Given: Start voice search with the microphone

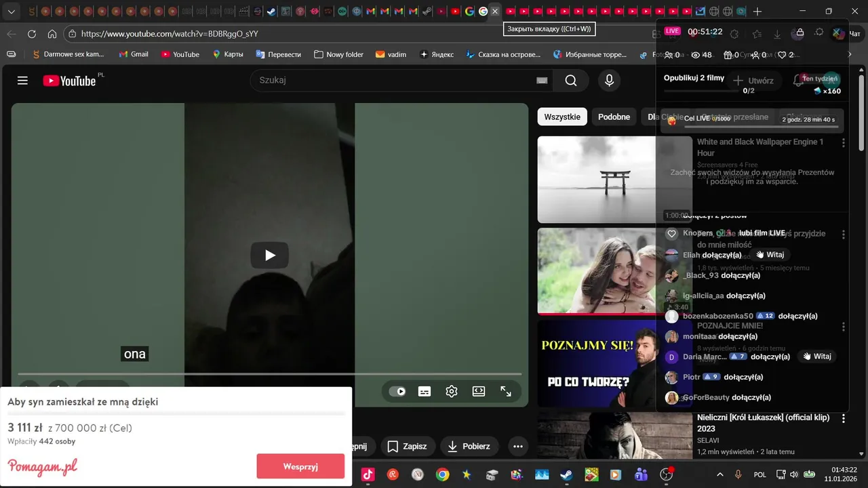Looking at the screenshot, I should click(609, 81).
